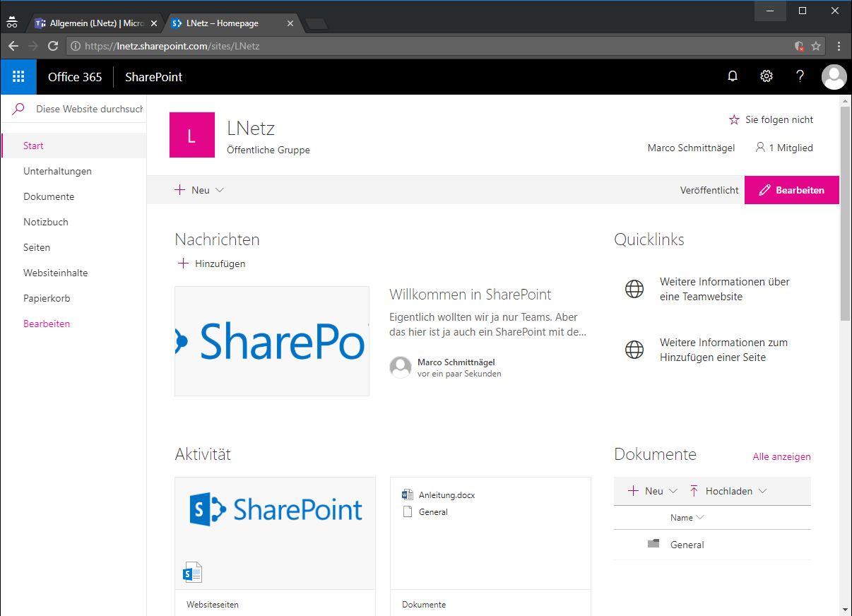Click the Diese Website durchsuchen search field
This screenshot has width=852, height=616.
point(90,109)
